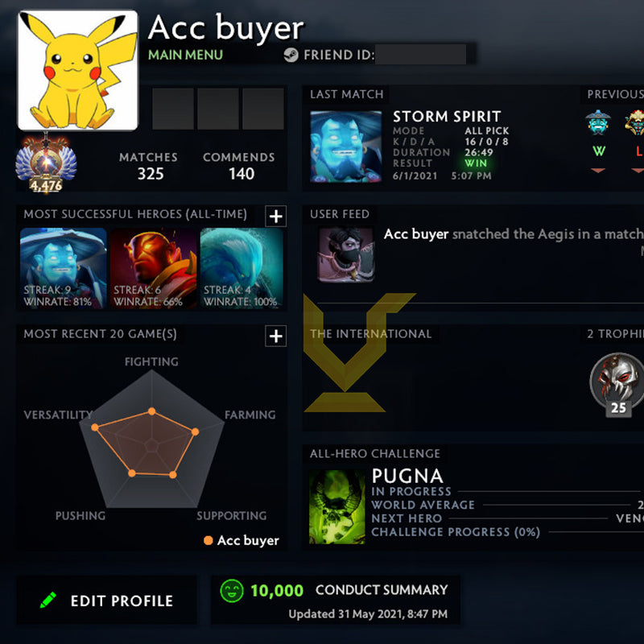The image size is (644, 644).
Task: Select the hero card with 66% winrate
Action: (x=154, y=268)
